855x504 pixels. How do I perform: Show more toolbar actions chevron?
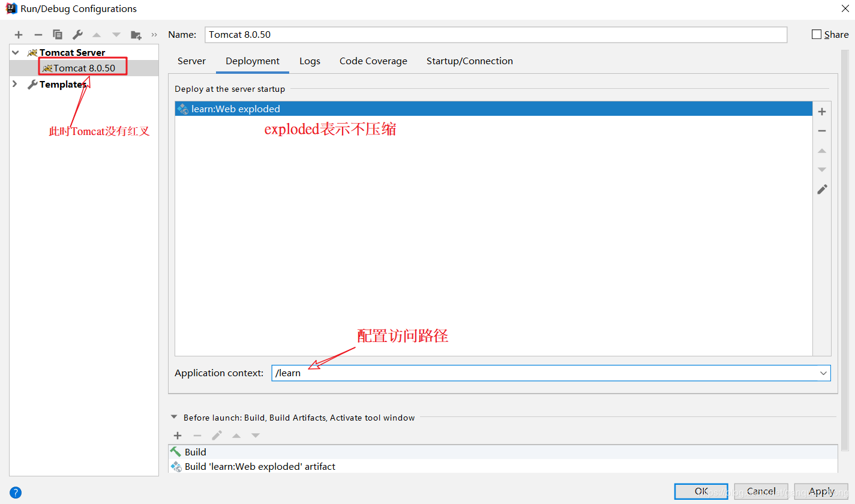154,35
